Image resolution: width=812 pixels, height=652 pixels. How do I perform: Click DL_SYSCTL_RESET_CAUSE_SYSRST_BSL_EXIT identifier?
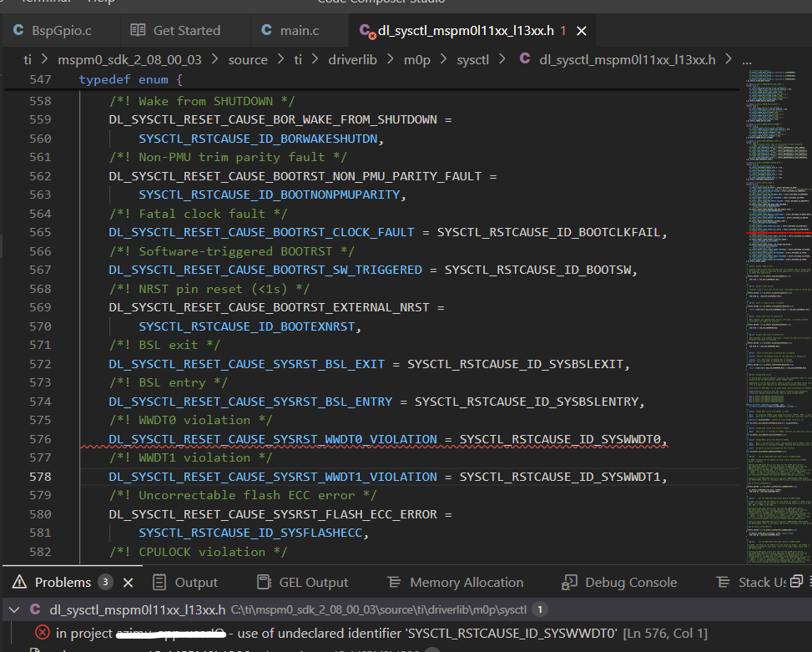pyautogui.click(x=246, y=364)
